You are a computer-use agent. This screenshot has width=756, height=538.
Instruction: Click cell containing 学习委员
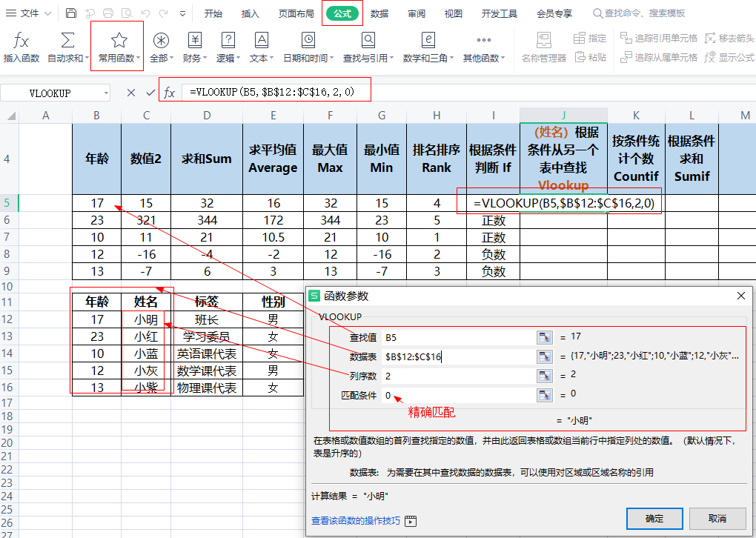(206, 336)
